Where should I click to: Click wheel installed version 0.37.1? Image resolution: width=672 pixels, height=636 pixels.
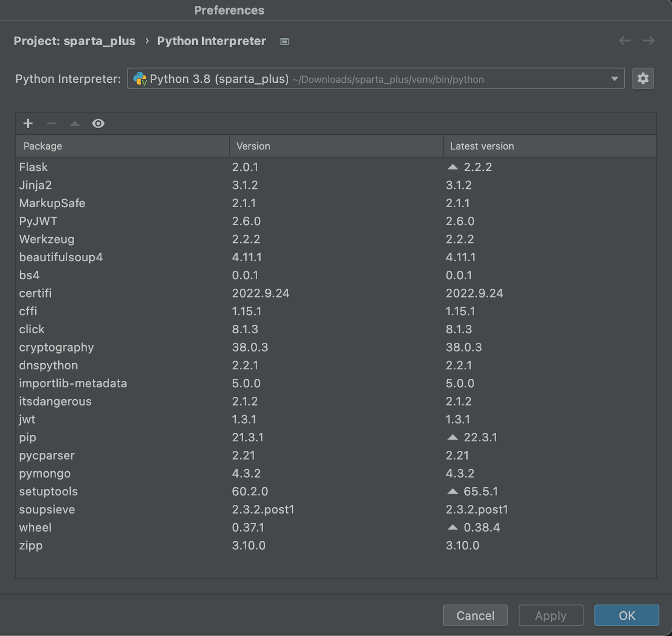(x=248, y=527)
